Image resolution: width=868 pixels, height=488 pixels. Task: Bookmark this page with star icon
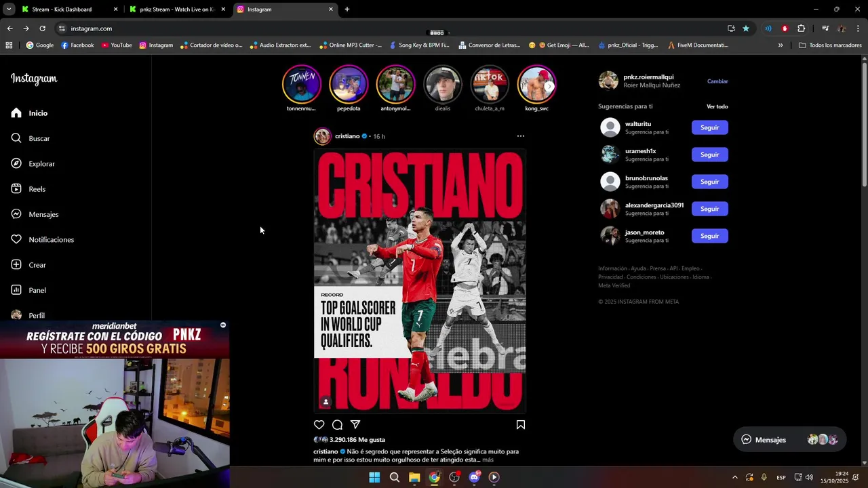click(x=746, y=28)
